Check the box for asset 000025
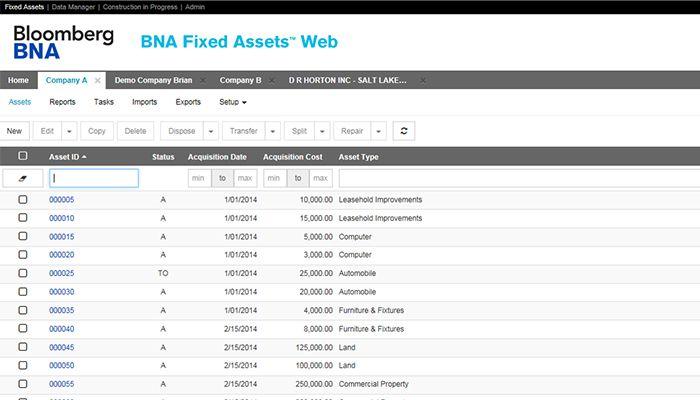700x400 pixels. (x=23, y=273)
